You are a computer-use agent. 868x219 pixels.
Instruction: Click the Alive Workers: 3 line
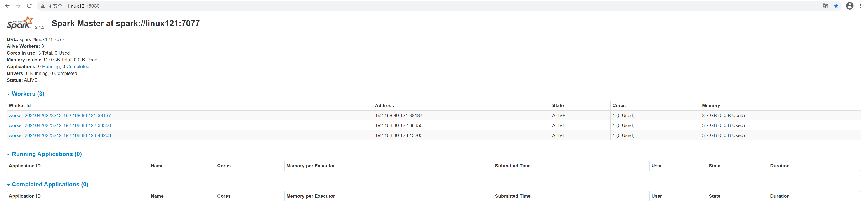[x=25, y=46]
